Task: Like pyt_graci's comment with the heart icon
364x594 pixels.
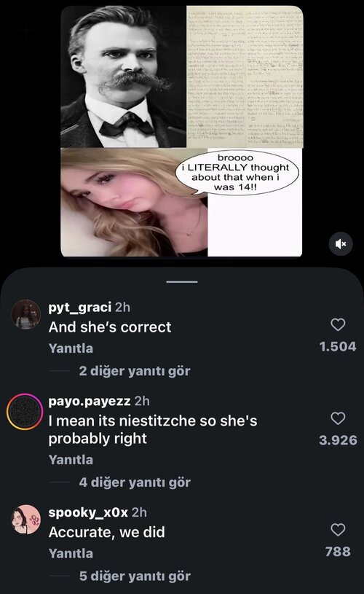Action: tap(338, 324)
